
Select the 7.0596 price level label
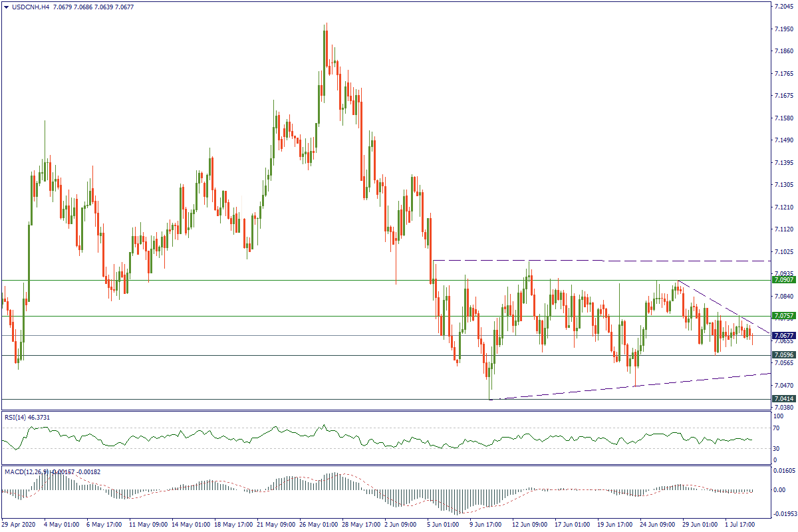tap(783, 355)
